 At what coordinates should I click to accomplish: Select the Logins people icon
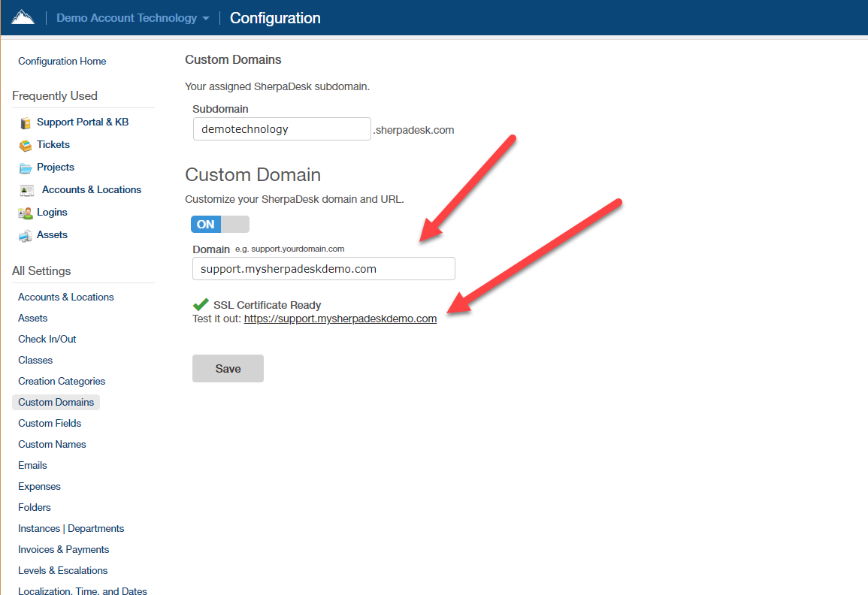24,212
